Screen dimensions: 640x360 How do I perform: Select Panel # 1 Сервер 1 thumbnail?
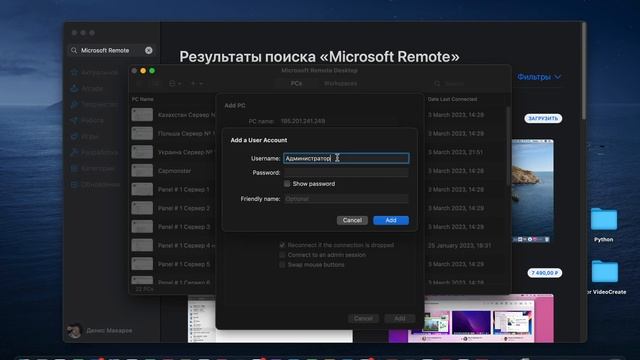click(x=142, y=189)
